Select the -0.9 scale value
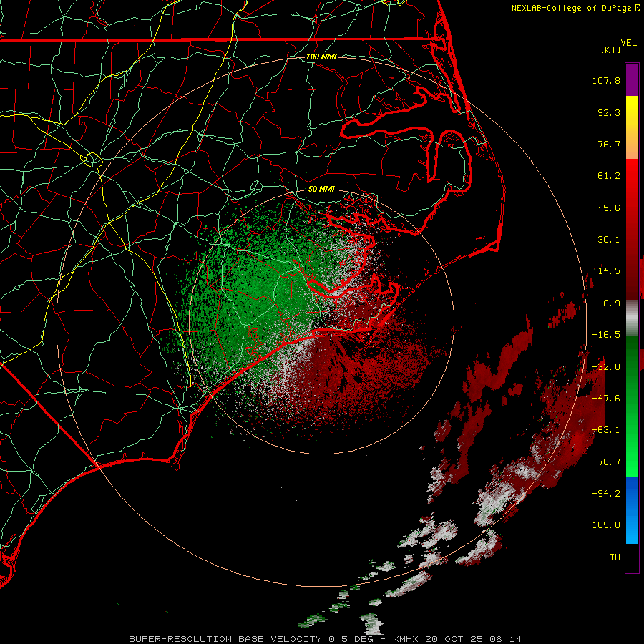The height and width of the screenshot is (644, 644). tap(609, 303)
